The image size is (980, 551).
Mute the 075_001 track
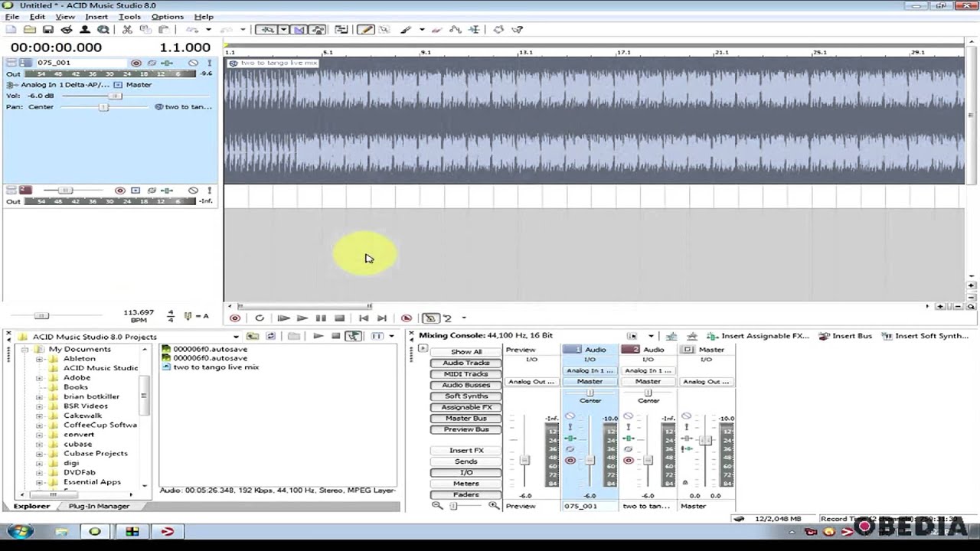click(x=193, y=63)
